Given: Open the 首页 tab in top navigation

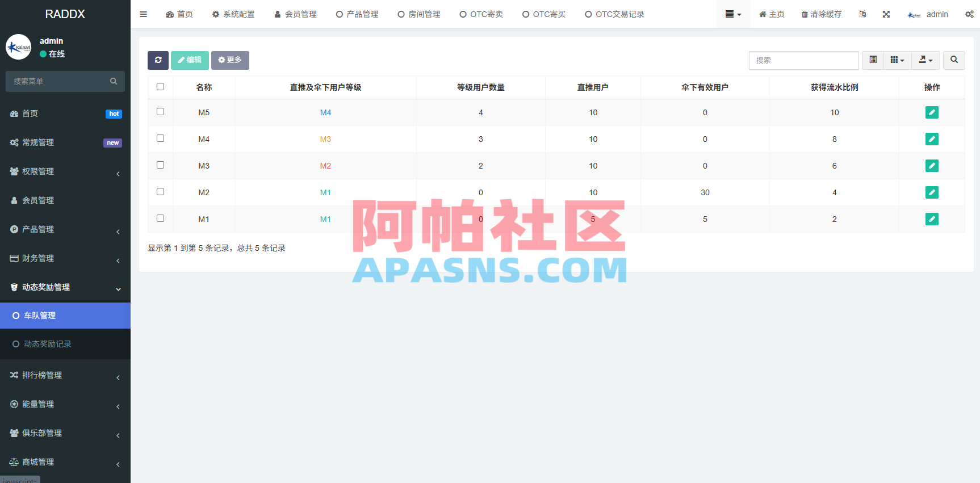Looking at the screenshot, I should [179, 14].
